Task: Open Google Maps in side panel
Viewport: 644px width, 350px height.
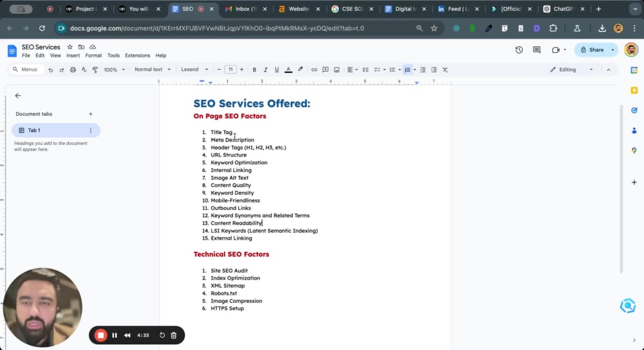Action: (634, 151)
